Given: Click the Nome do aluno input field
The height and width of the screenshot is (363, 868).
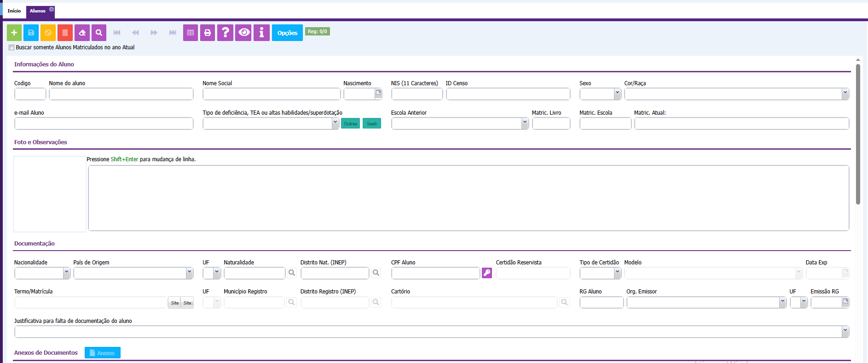Looking at the screenshot, I should point(121,94).
